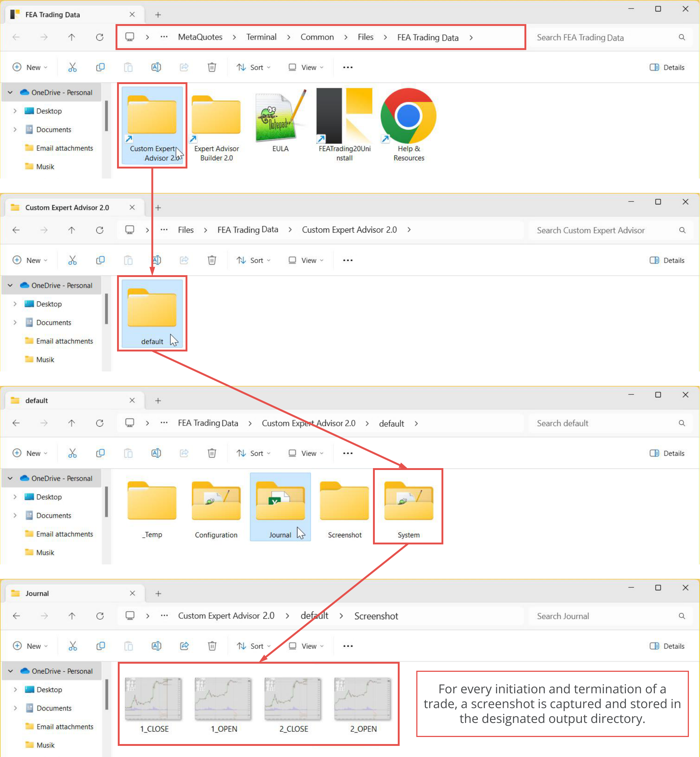The image size is (700, 757).
Task: Open 1_CLOSE screenshot thumbnail
Action: point(154,705)
